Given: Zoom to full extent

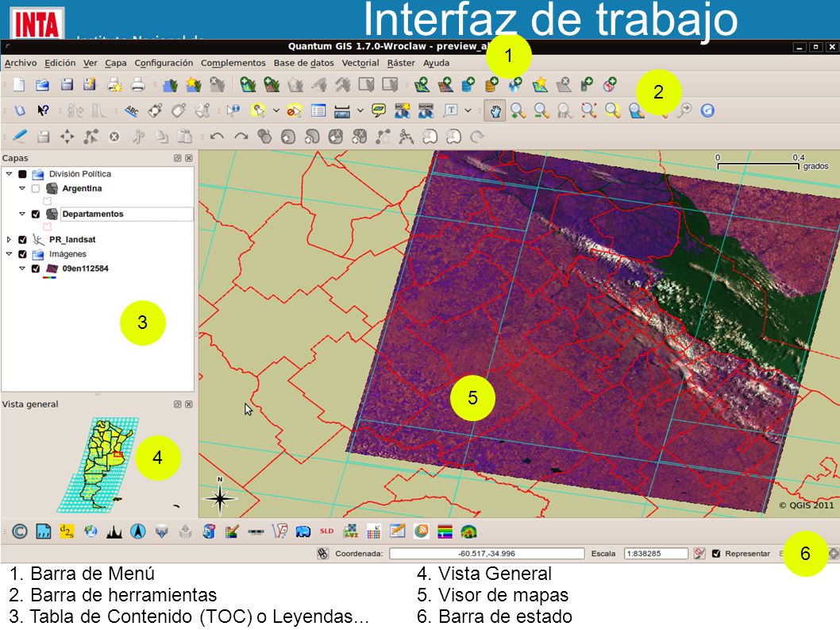Looking at the screenshot, I should (x=589, y=110).
